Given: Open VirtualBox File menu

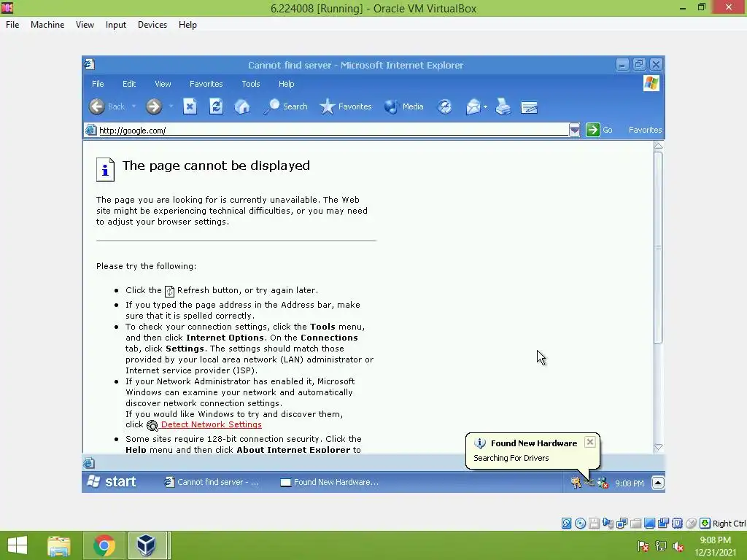Looking at the screenshot, I should [12, 25].
